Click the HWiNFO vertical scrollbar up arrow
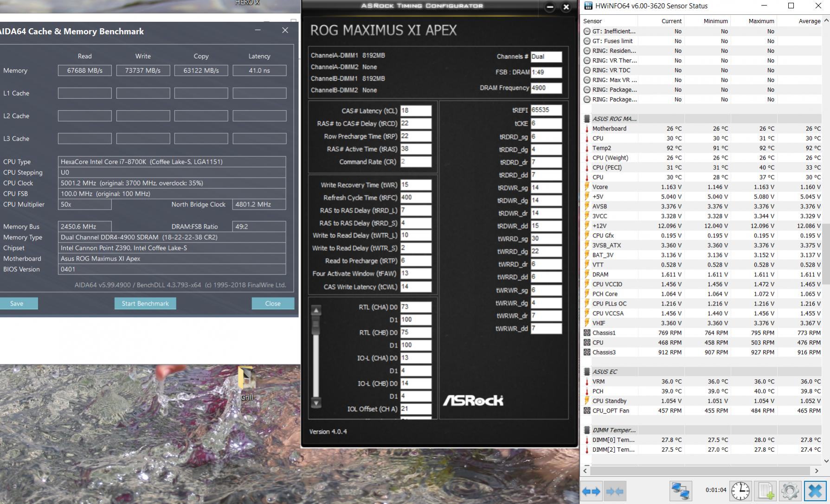The image size is (830, 504). coord(826,21)
